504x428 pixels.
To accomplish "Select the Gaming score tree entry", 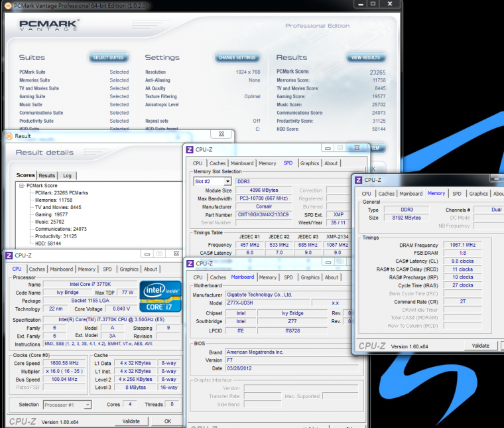I will click(x=50, y=214).
